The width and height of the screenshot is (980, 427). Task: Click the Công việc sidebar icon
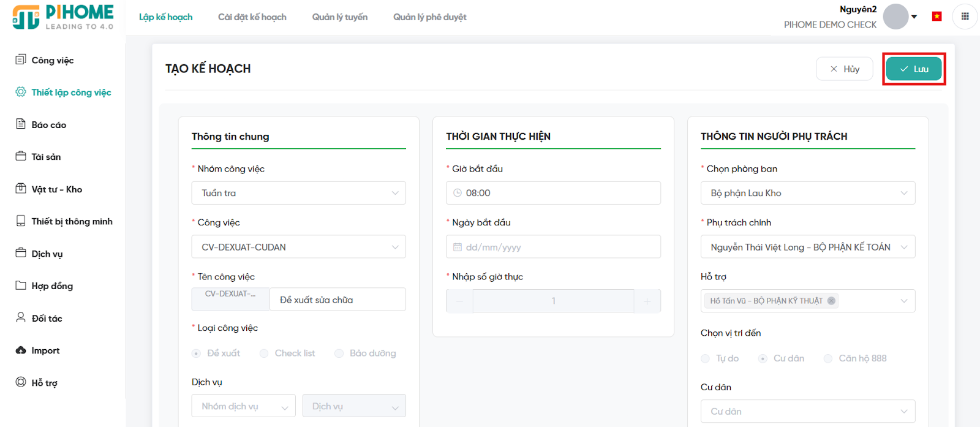pos(21,59)
